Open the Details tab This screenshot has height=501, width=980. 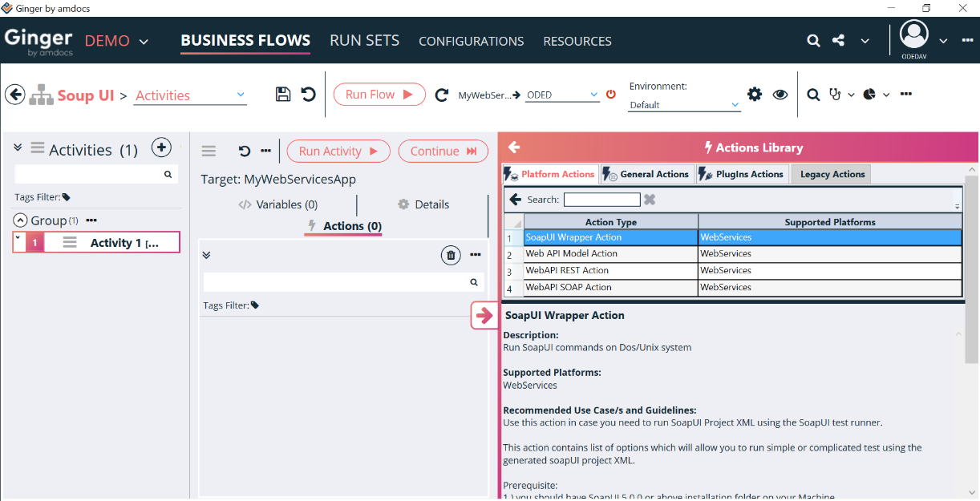[x=423, y=204]
